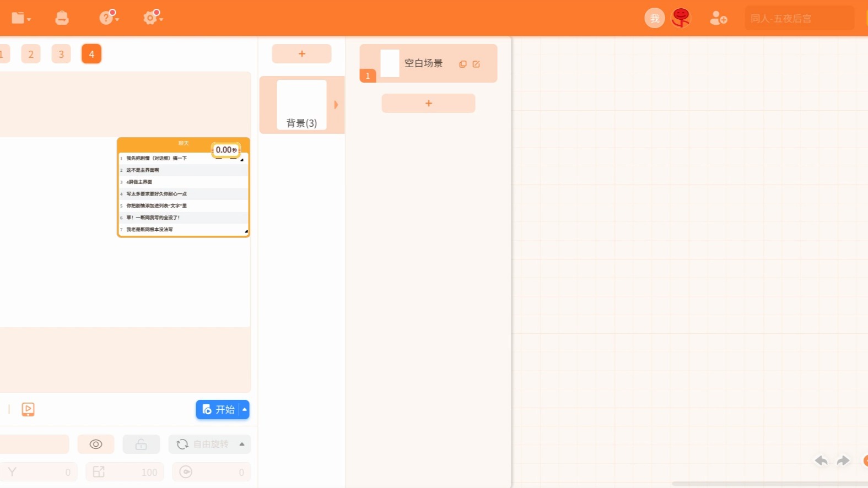Switch to screen tab 3
The image size is (868, 488).
pos(61,54)
